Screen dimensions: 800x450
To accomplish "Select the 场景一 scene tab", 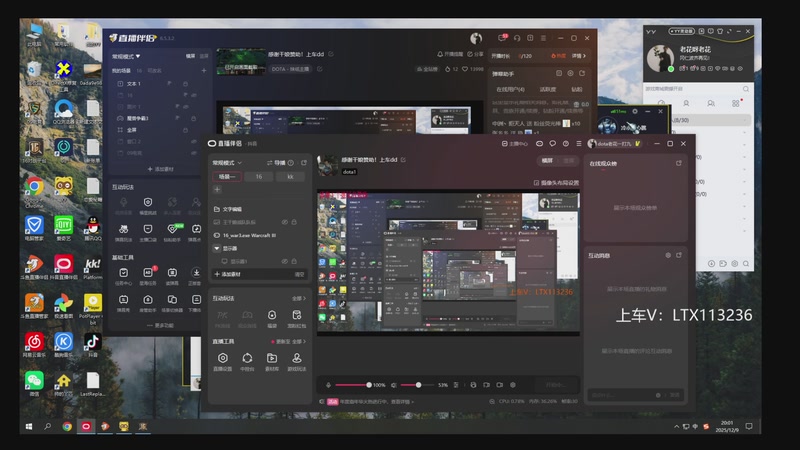I will click(227, 177).
